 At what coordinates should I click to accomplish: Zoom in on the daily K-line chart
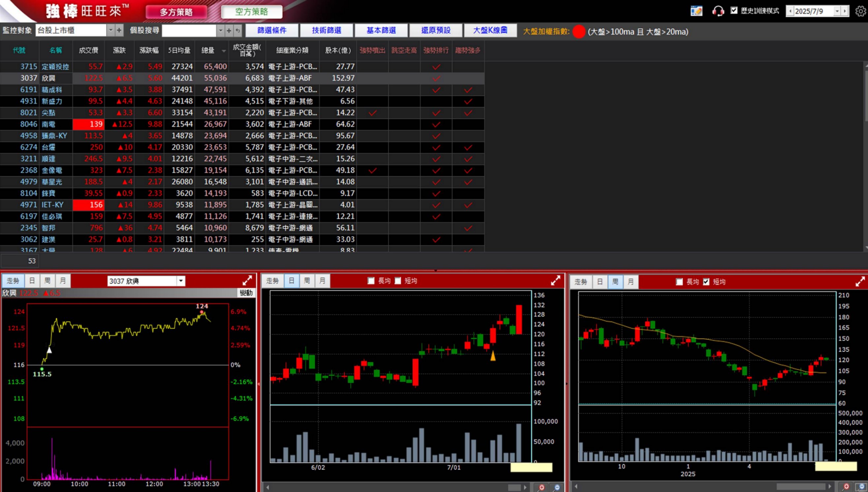[541, 487]
